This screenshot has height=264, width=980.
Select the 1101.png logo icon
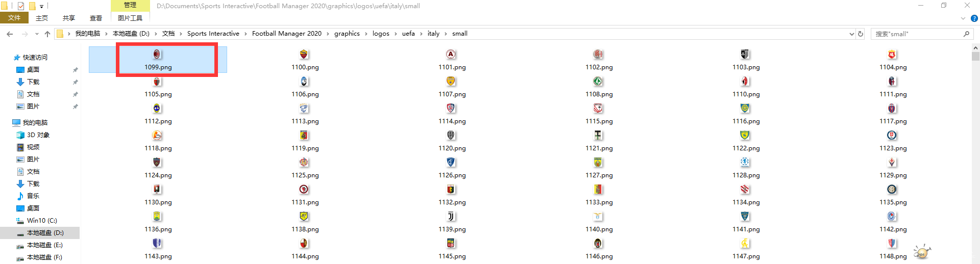pos(451,54)
